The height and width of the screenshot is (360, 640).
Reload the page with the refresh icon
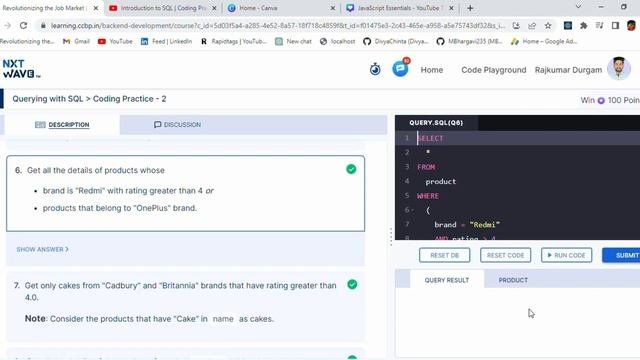coord(23,25)
